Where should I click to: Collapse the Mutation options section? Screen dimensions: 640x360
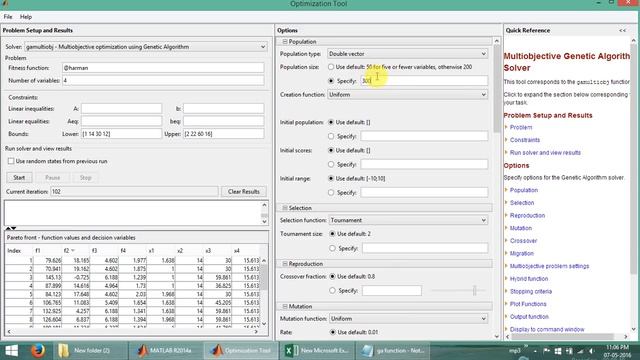point(285,306)
